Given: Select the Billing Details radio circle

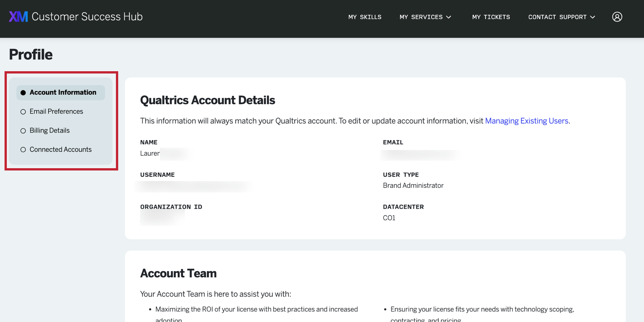Looking at the screenshot, I should pyautogui.click(x=23, y=131).
